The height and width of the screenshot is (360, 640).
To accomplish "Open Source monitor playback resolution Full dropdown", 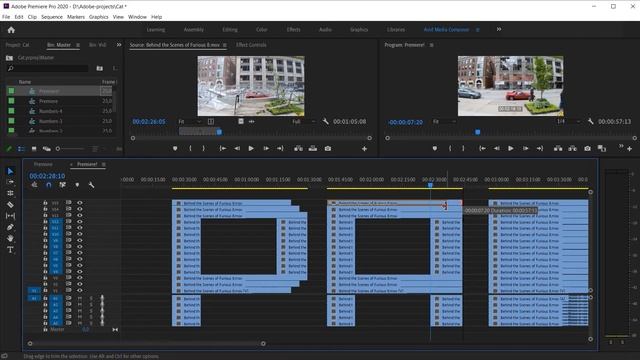I will point(304,122).
